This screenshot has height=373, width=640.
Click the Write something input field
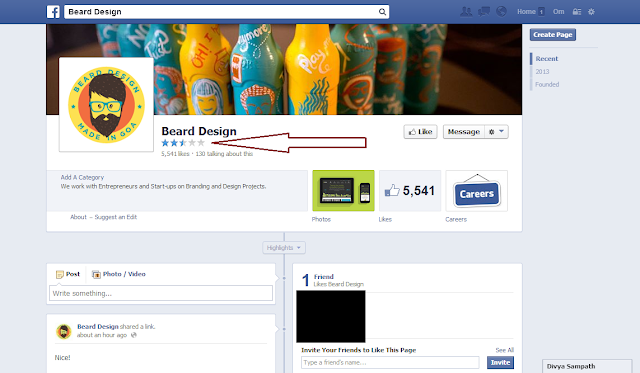click(161, 293)
